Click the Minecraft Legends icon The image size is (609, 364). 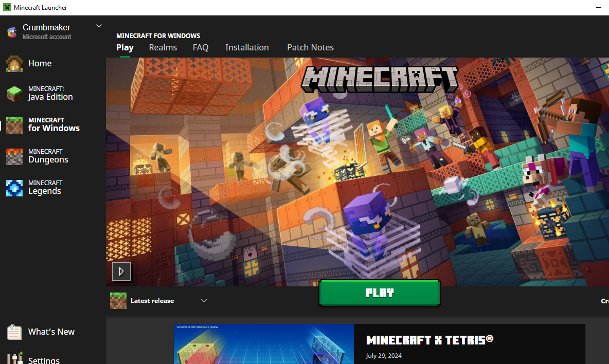click(x=14, y=188)
